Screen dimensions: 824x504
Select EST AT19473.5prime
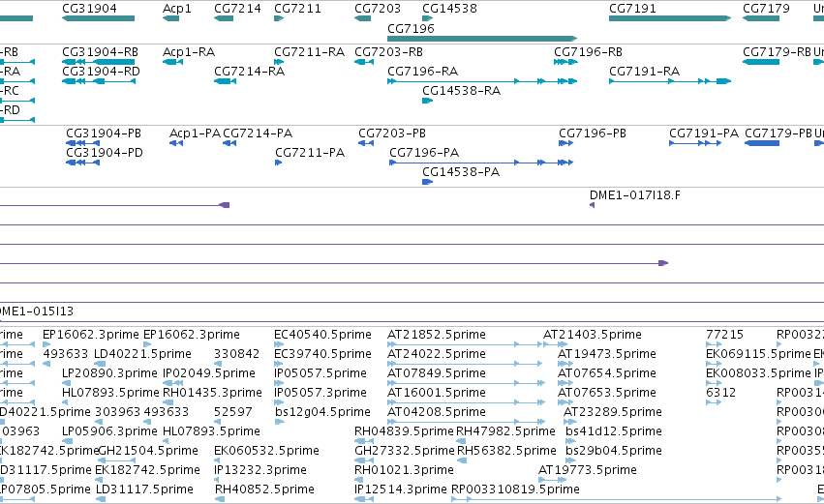coord(606,354)
